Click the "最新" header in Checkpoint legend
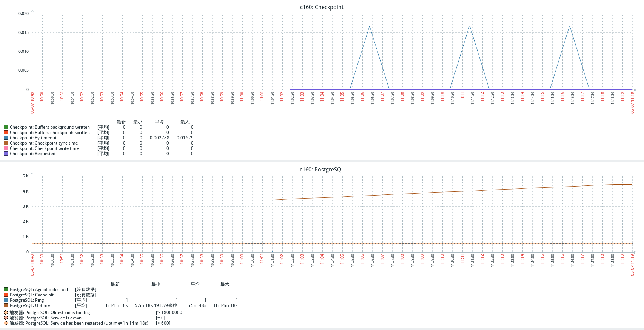Viewport: 644px width, 330px height. pos(121,122)
